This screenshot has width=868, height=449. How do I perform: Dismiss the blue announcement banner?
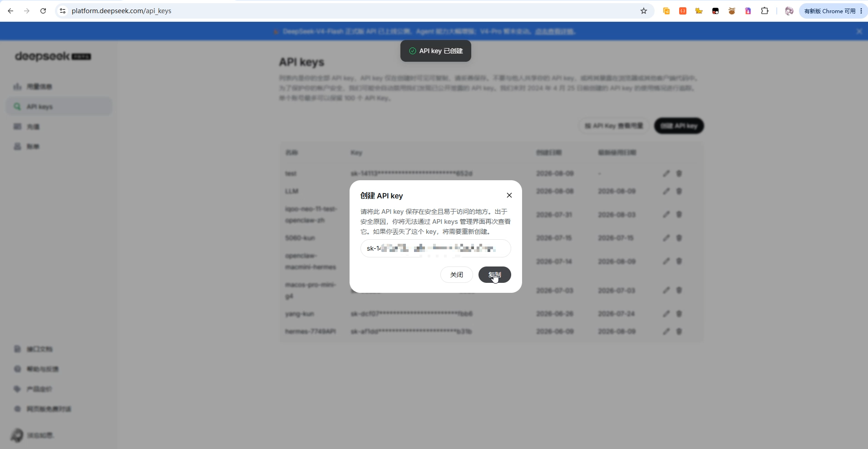859,31
